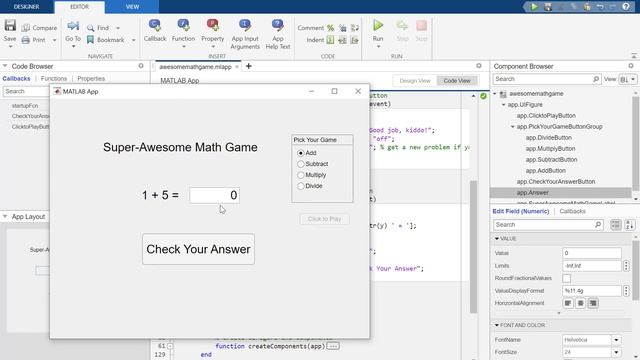Switch to Design View

(415, 81)
